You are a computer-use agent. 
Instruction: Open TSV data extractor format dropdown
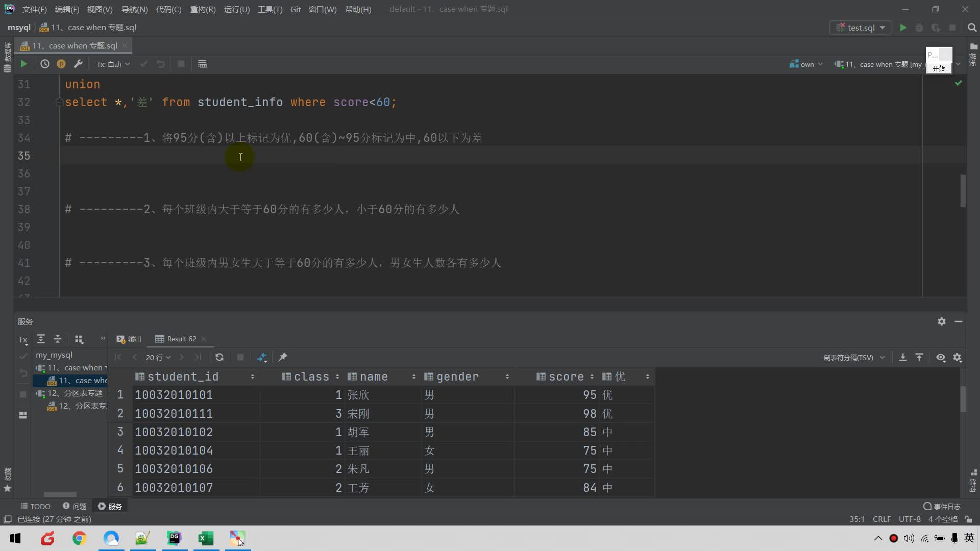coord(854,358)
